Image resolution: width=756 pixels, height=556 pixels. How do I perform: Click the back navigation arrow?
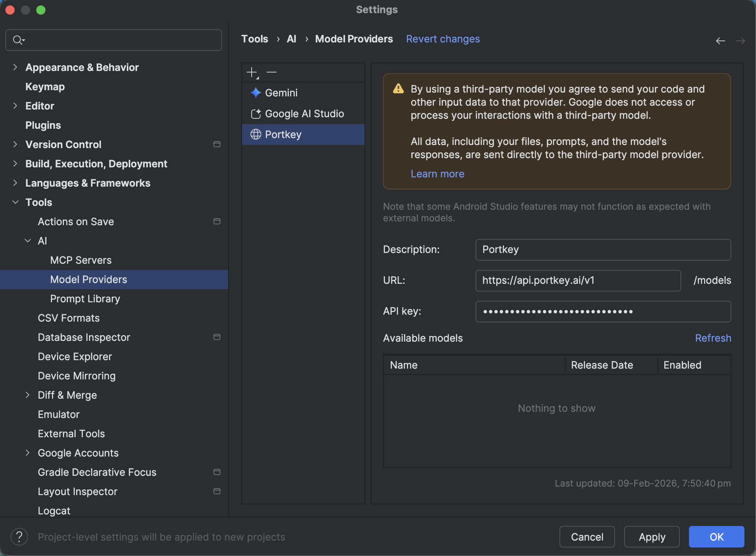click(720, 41)
